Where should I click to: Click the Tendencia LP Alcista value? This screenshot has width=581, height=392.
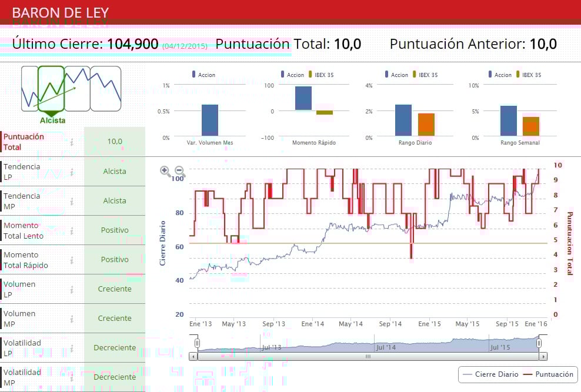tap(115, 172)
